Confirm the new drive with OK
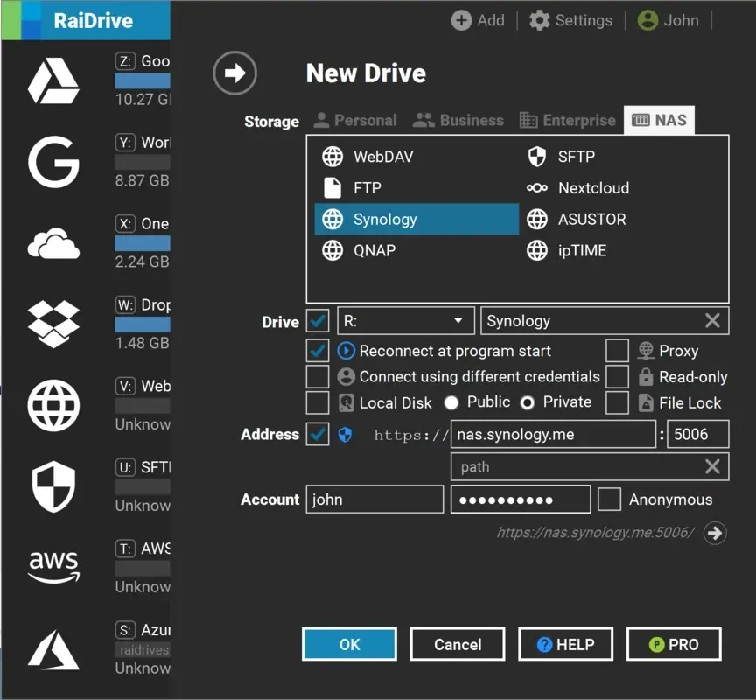This screenshot has height=700, width=756. tap(349, 643)
